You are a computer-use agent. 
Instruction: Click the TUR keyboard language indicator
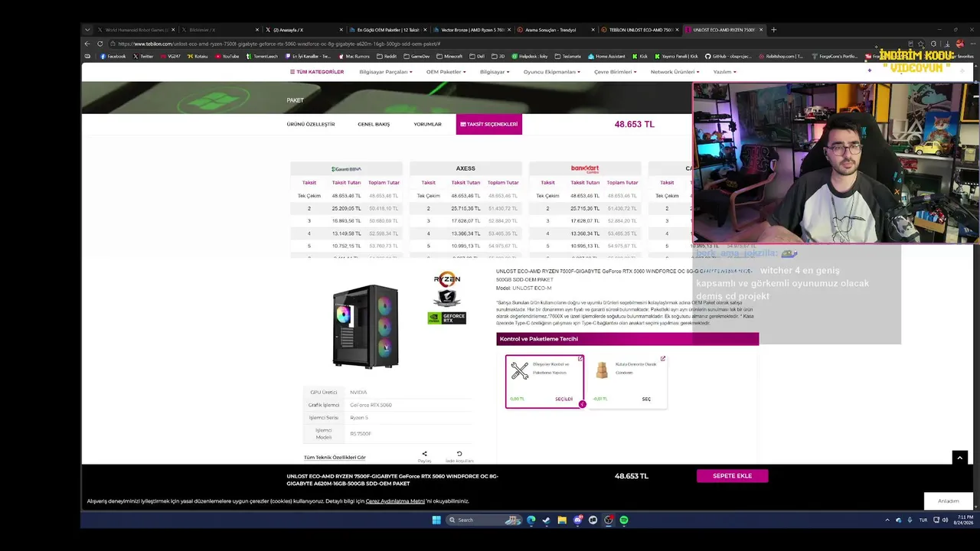pos(923,520)
